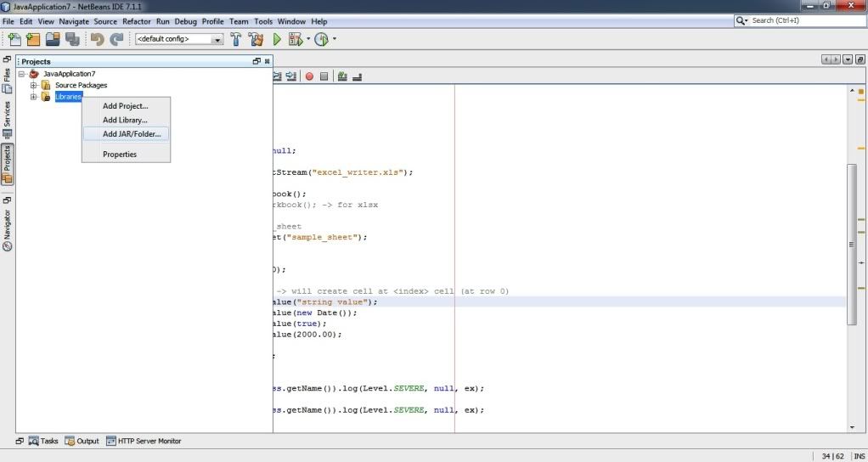Image resolution: width=868 pixels, height=462 pixels.
Task: Open the File menu
Action: (x=8, y=21)
